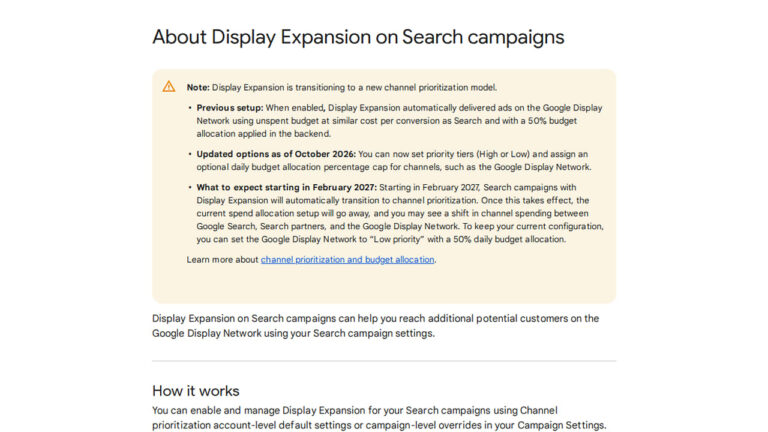Open the channel prioritization and budget allocation link
768x432 pixels.
click(347, 260)
